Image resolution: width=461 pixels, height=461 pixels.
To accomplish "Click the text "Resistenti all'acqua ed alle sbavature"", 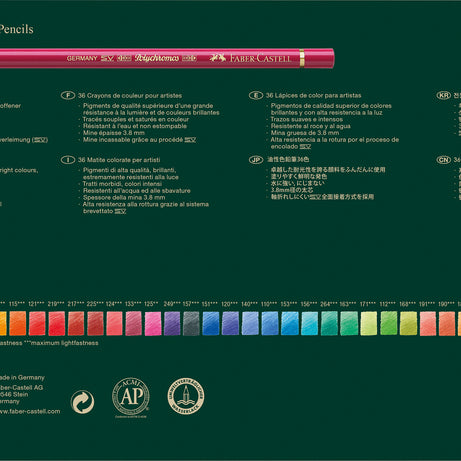I will (x=137, y=191).
